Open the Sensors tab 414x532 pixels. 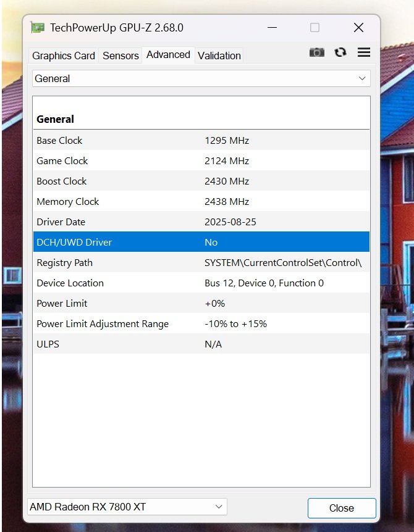[x=120, y=56]
